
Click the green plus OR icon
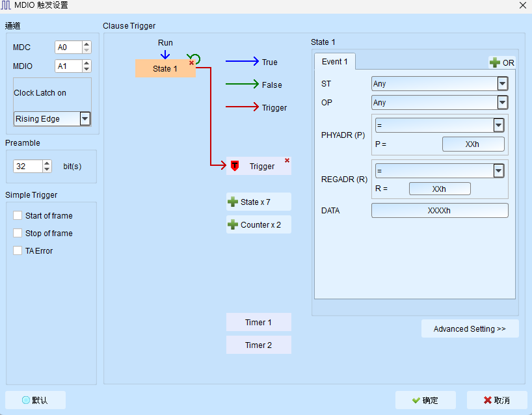(495, 62)
